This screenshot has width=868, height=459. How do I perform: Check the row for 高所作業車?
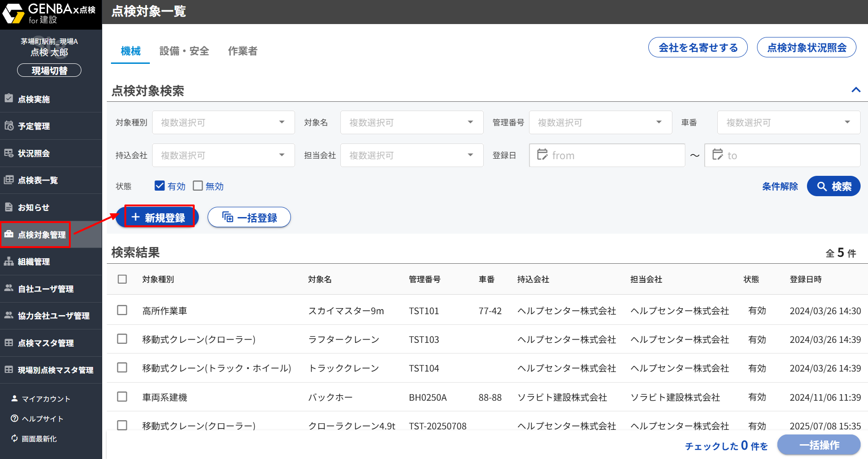pyautogui.click(x=122, y=310)
